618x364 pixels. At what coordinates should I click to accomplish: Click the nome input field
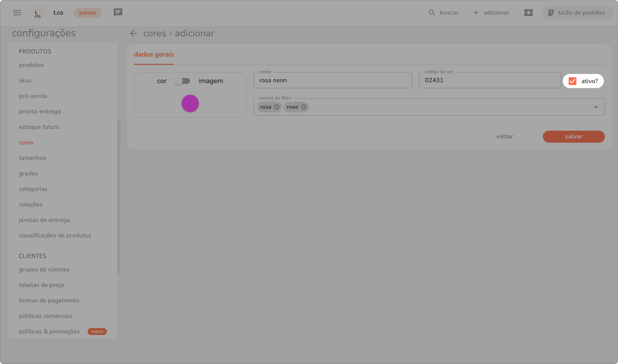332,80
